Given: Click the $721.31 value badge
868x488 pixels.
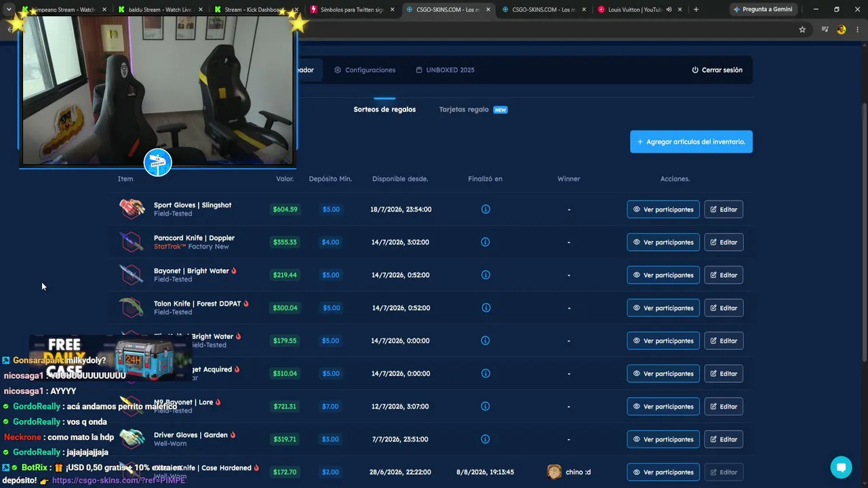Looking at the screenshot, I should 285,407.
